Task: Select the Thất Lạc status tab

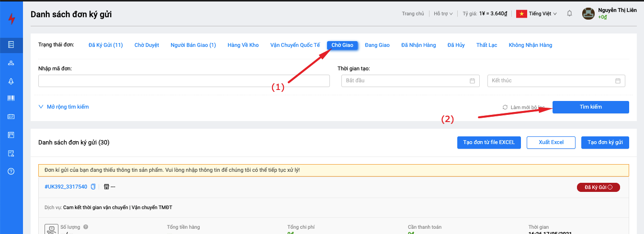Action: pos(486,45)
